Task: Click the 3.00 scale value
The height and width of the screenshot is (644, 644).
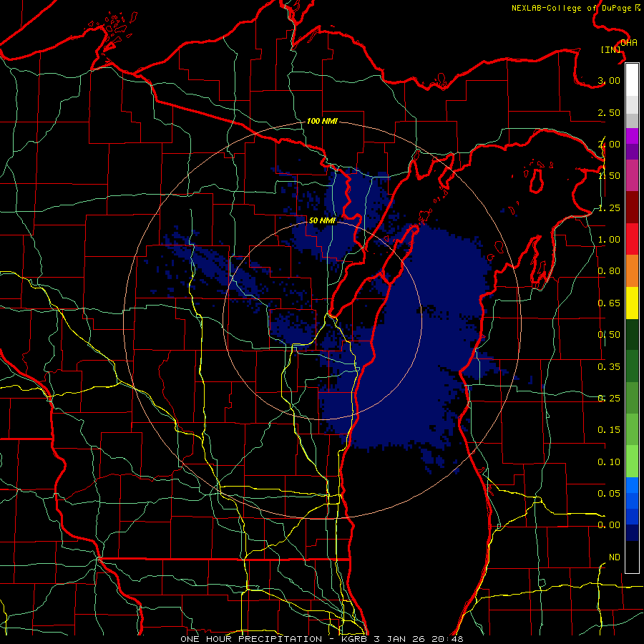Action: [x=609, y=80]
